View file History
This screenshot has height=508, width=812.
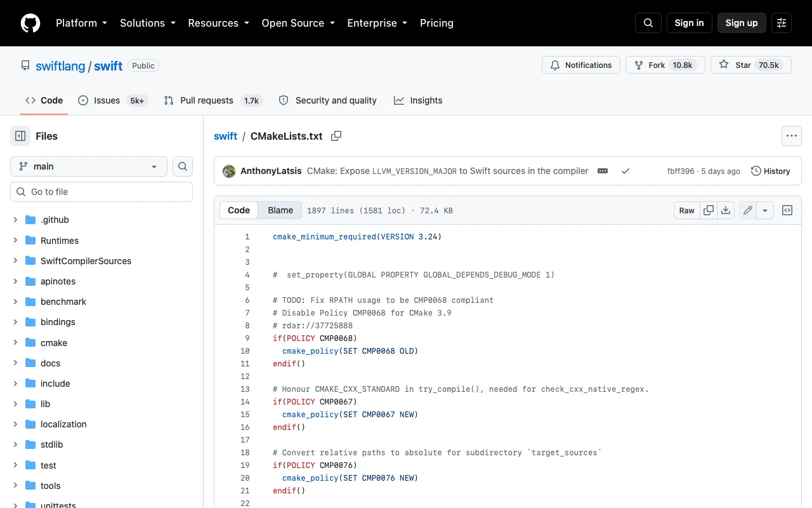click(771, 171)
